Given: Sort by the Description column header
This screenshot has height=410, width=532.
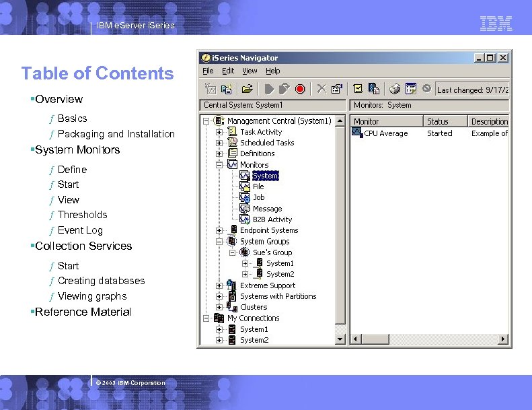Looking at the screenshot, I should (488, 121).
